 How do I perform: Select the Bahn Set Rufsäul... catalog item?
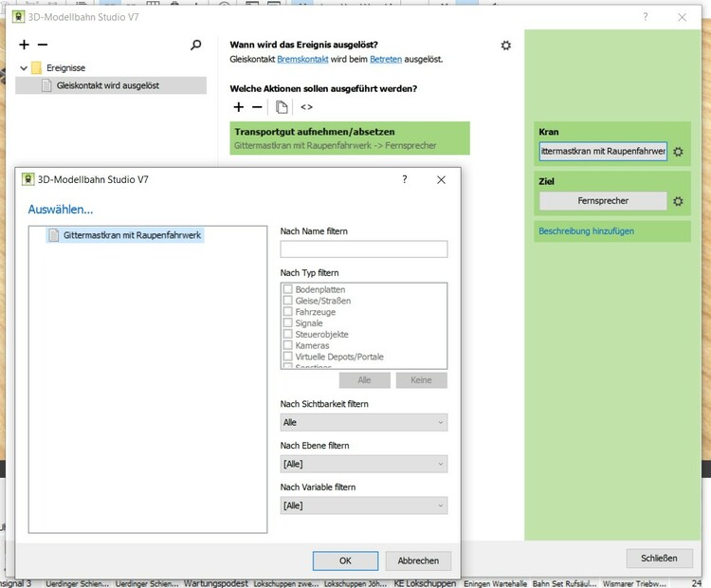click(x=565, y=583)
